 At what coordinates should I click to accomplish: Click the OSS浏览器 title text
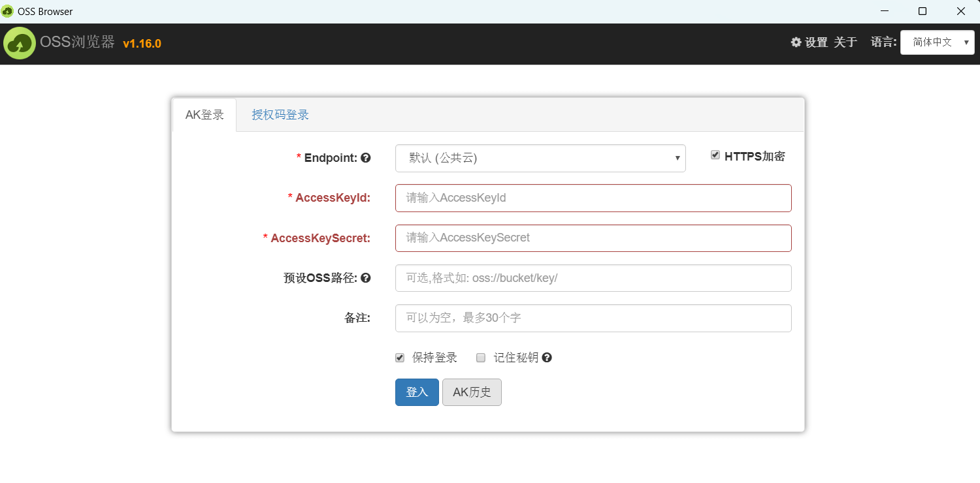(x=77, y=42)
